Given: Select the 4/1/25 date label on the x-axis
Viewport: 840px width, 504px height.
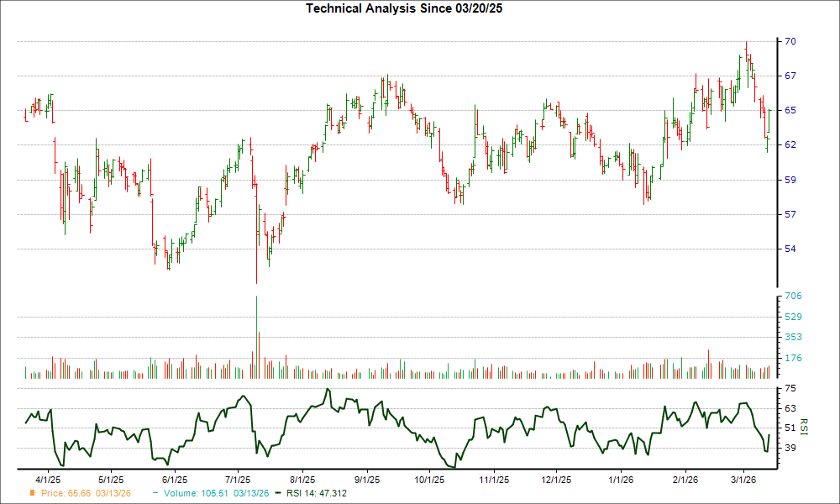Looking at the screenshot, I should 49,479.
